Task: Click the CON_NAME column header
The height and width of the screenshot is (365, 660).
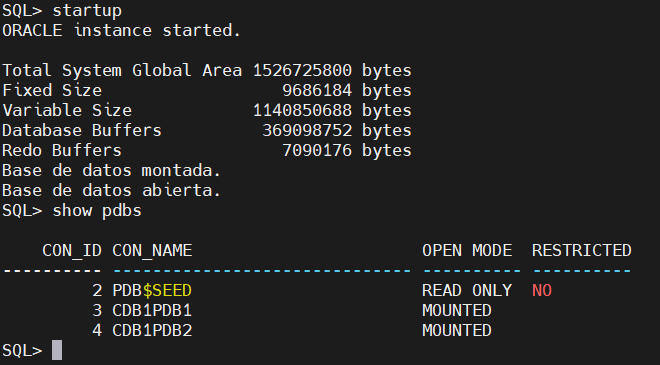Action: (x=152, y=250)
